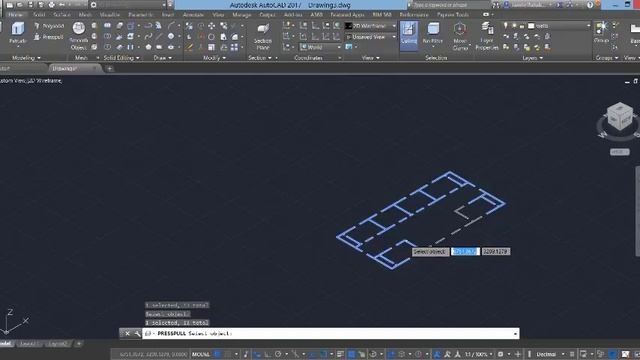The image size is (640, 360).
Task: Switch to the Layout1 tab
Action: (28, 344)
